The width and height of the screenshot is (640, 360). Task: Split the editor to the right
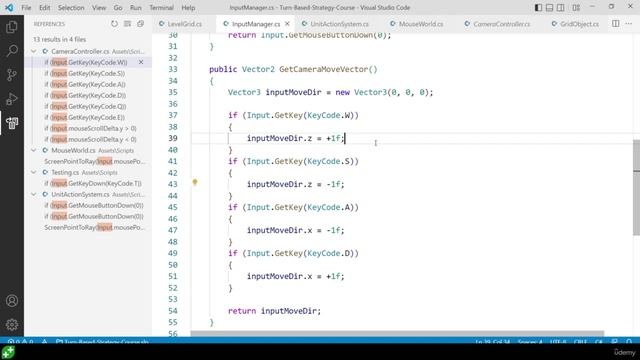pos(616,24)
